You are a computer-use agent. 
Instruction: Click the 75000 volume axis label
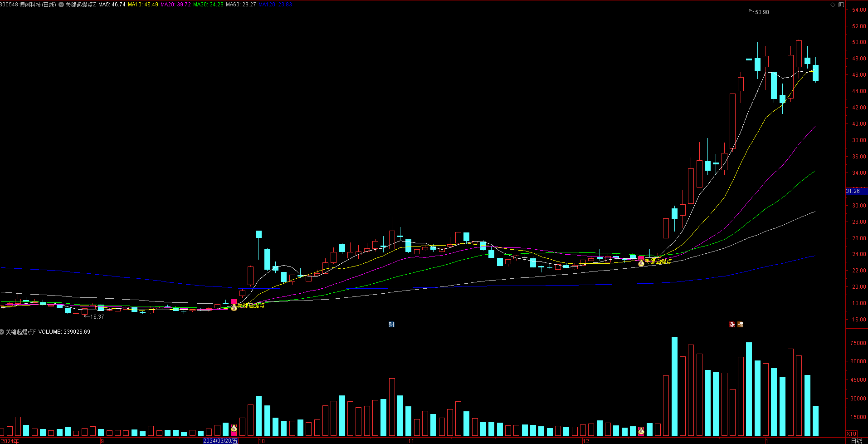(858, 343)
